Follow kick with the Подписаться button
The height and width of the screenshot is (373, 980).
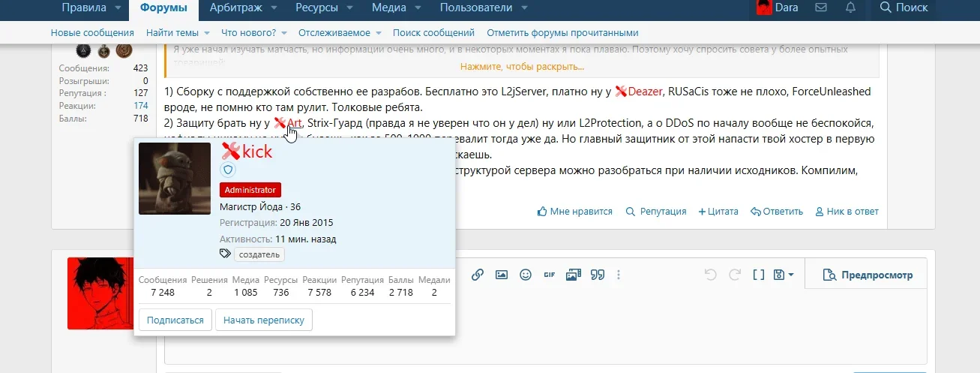pos(175,320)
